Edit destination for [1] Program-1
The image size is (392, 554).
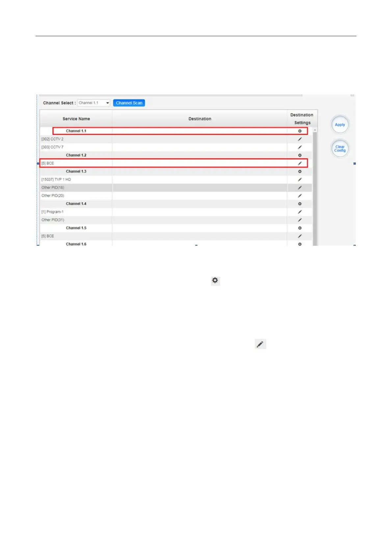tap(300, 212)
